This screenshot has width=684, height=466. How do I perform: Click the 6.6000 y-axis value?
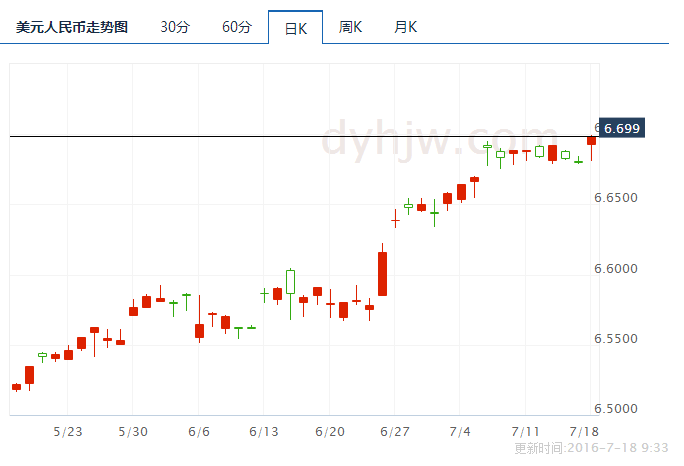616,268
